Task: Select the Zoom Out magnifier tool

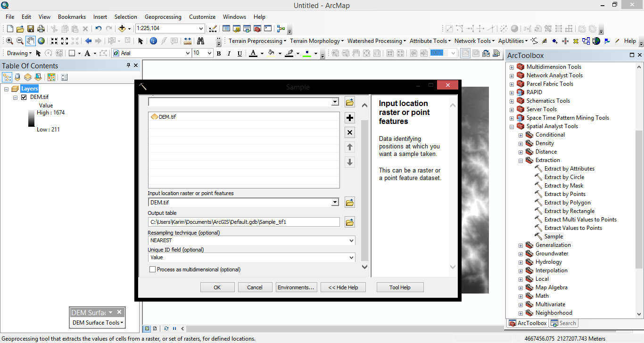Action: pos(20,41)
